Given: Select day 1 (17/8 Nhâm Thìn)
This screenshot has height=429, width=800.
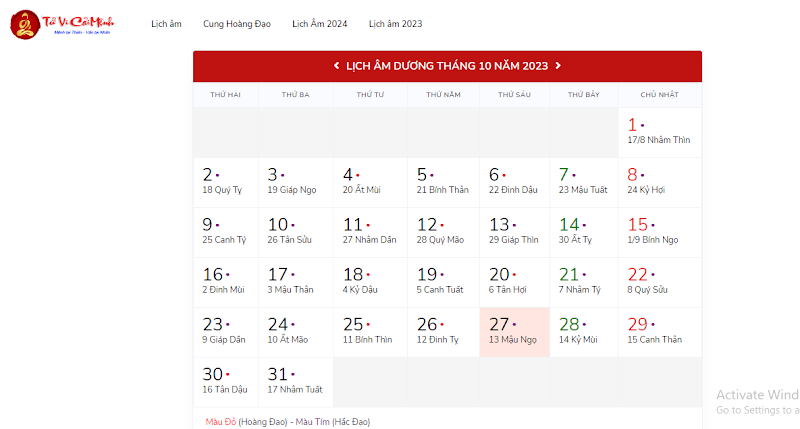Looking at the screenshot, I should coord(660,132).
